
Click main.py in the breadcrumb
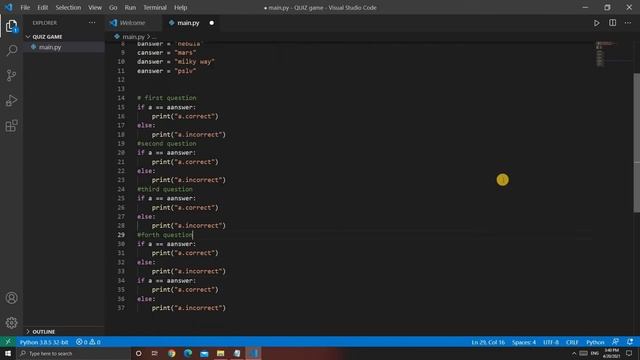133,37
